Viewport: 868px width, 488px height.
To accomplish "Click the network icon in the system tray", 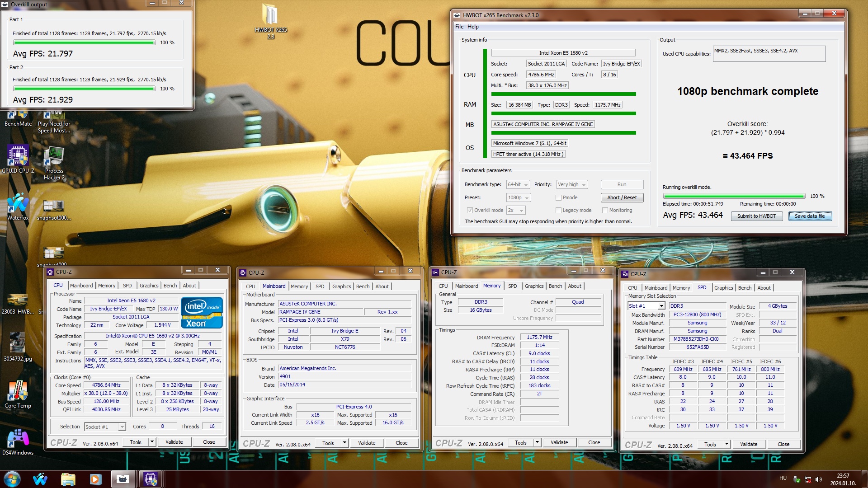I will [808, 479].
